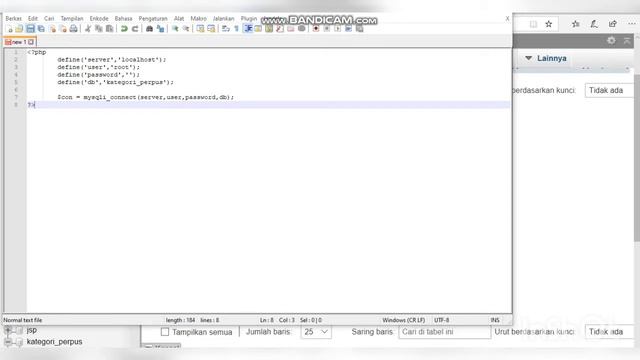This screenshot has width=640, height=360.
Task: Click the Play recorded macro icon
Action: point(338,29)
